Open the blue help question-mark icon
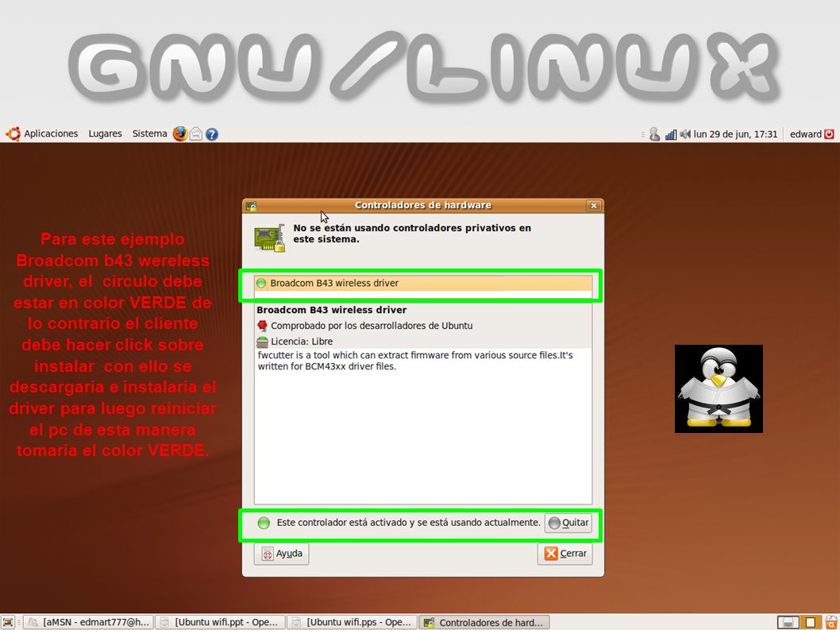This screenshot has width=840, height=630. pyautogui.click(x=212, y=134)
